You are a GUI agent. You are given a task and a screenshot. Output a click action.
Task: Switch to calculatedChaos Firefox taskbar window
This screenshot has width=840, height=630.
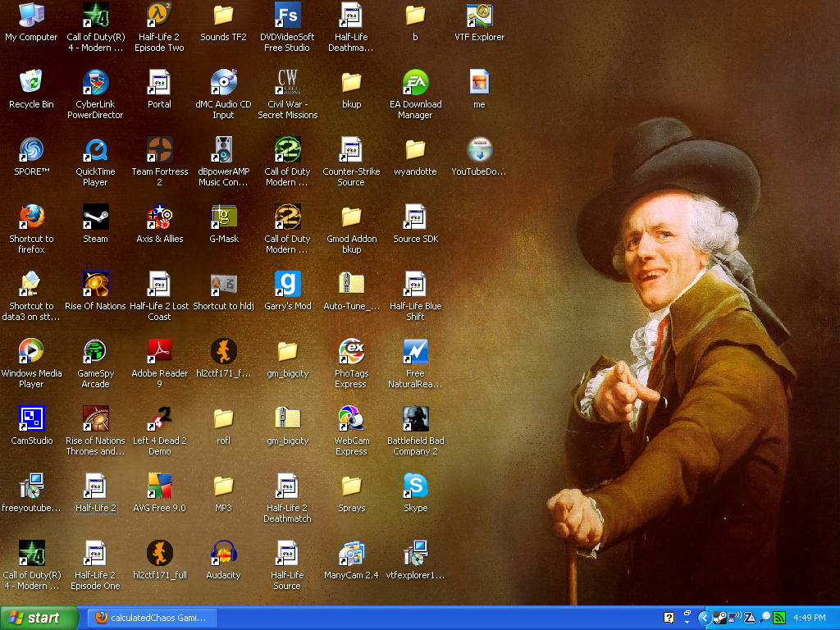click(151, 618)
